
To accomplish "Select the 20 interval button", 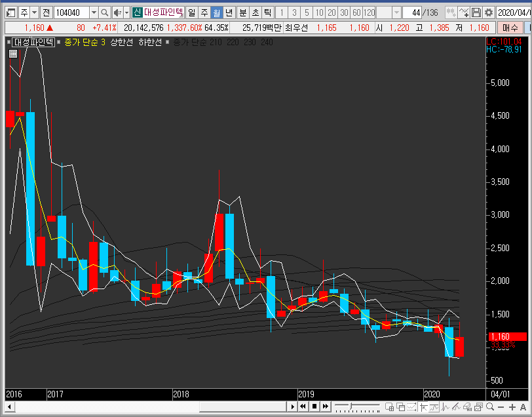I will [332, 13].
